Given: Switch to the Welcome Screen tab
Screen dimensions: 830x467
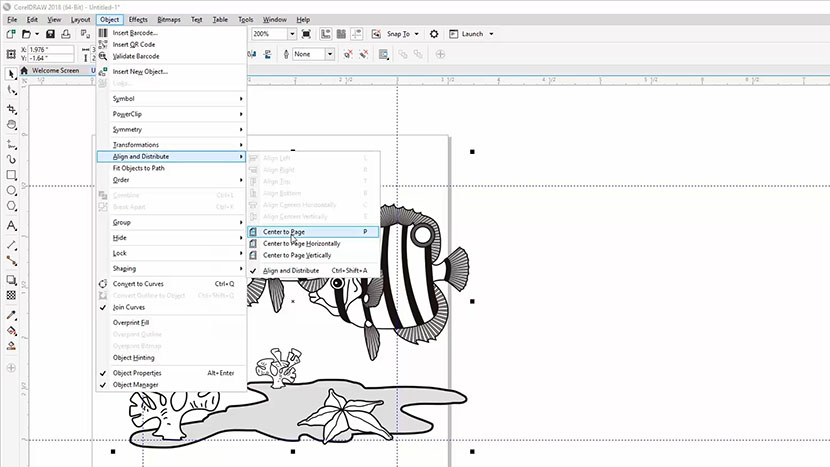Looking at the screenshot, I should [56, 71].
